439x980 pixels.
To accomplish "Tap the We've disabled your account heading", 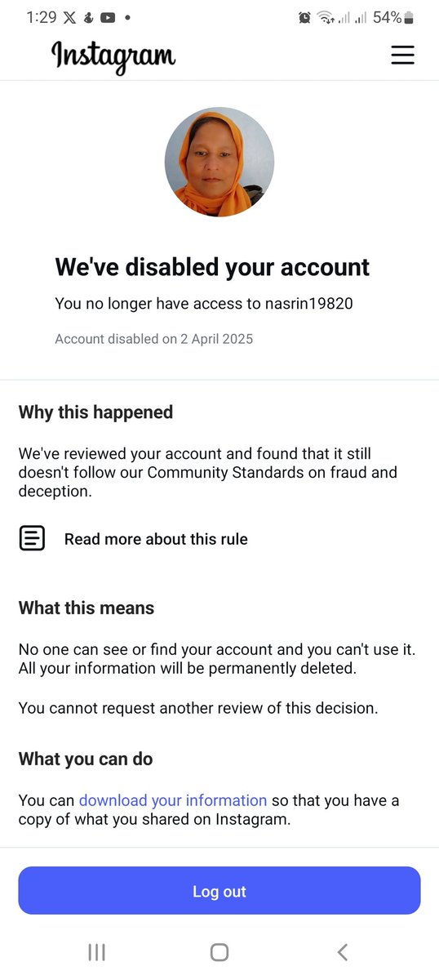I will click(212, 267).
